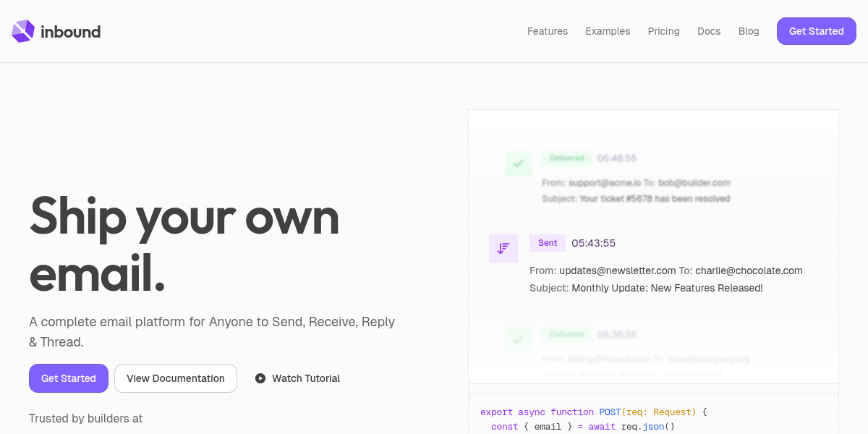Click the play icon beside Watch Tutorial
The image size is (868, 434).
pyautogui.click(x=260, y=378)
